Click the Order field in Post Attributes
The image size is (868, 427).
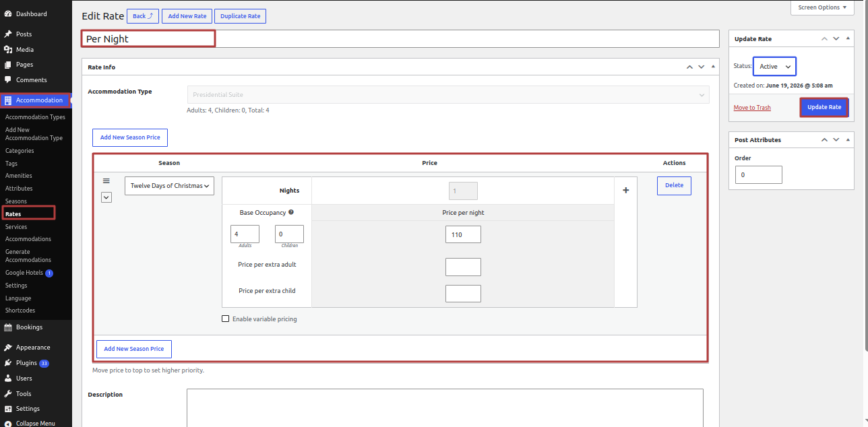click(758, 174)
